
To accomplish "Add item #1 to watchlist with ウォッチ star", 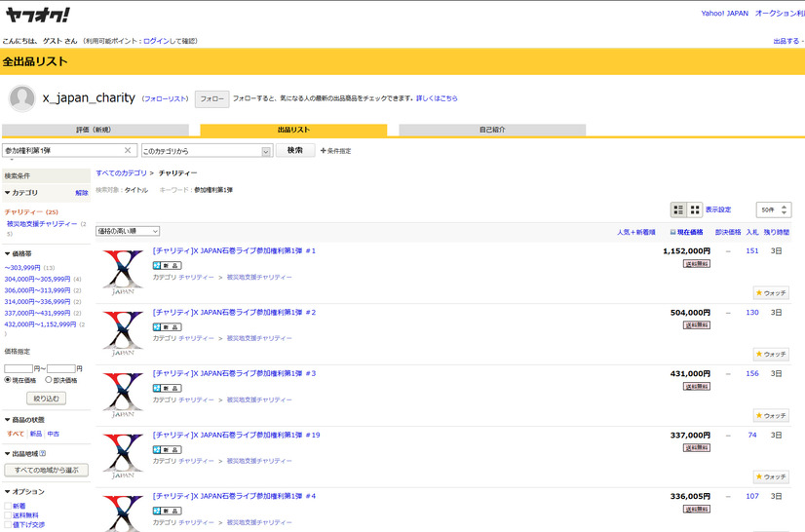I will tap(771, 292).
